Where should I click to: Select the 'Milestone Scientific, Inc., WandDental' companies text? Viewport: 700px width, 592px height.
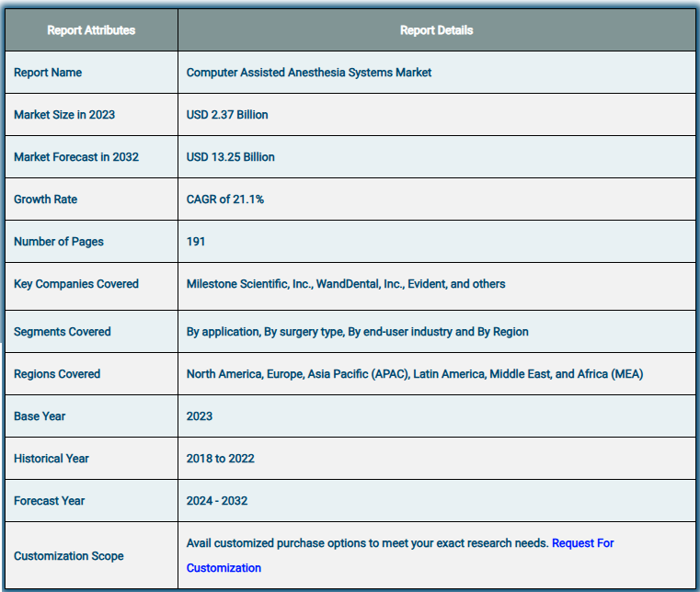tap(346, 284)
